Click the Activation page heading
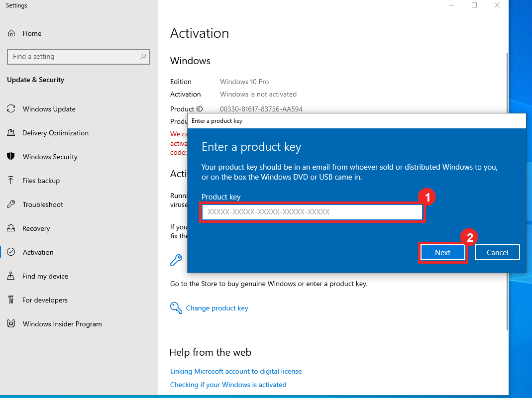The image size is (532, 398). (x=200, y=33)
